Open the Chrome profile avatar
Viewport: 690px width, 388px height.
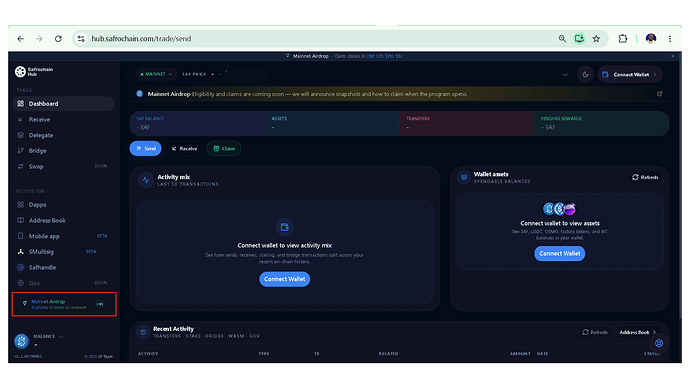point(651,39)
